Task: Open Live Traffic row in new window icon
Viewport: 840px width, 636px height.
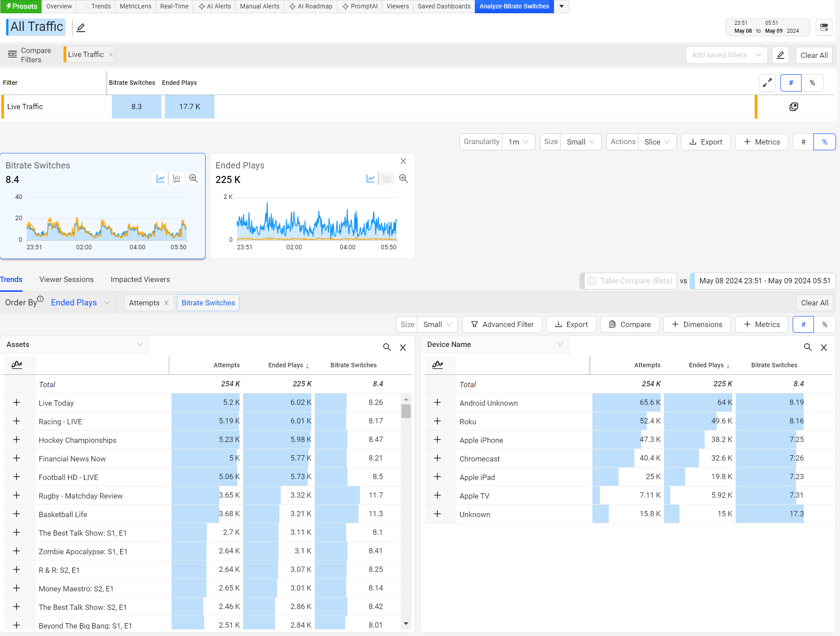Action: pyautogui.click(x=794, y=107)
